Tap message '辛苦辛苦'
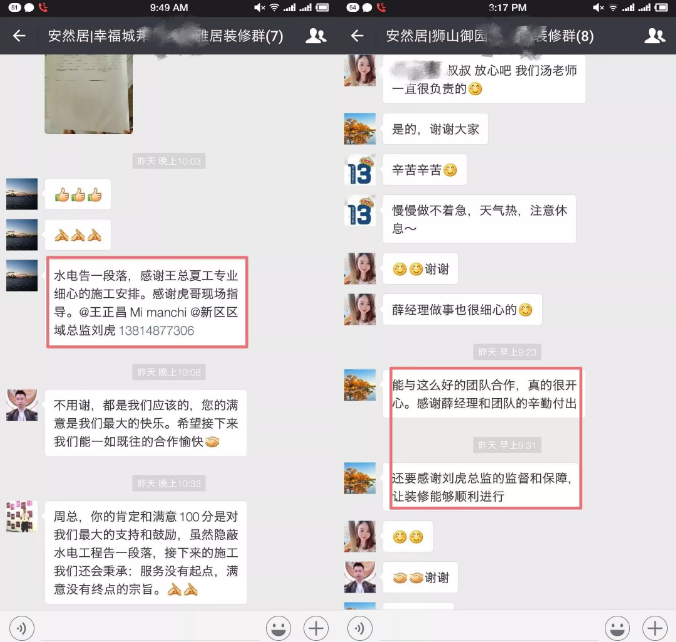This screenshot has width=676, height=642. tap(425, 170)
